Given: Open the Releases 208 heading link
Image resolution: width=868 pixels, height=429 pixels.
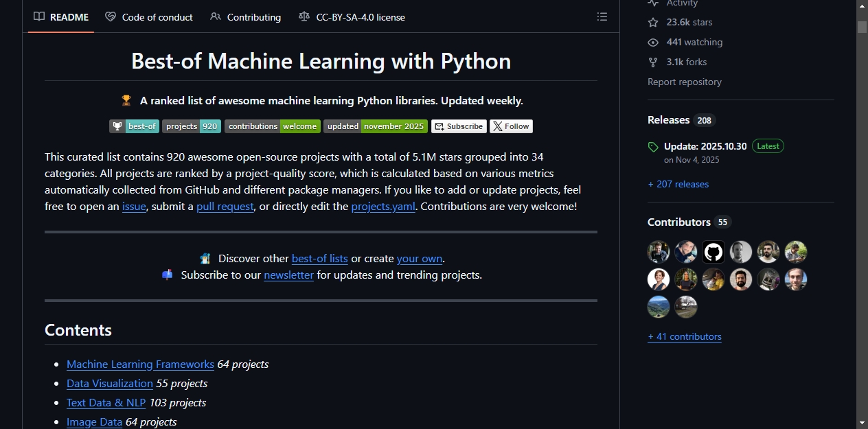Looking at the screenshot, I should coord(681,120).
